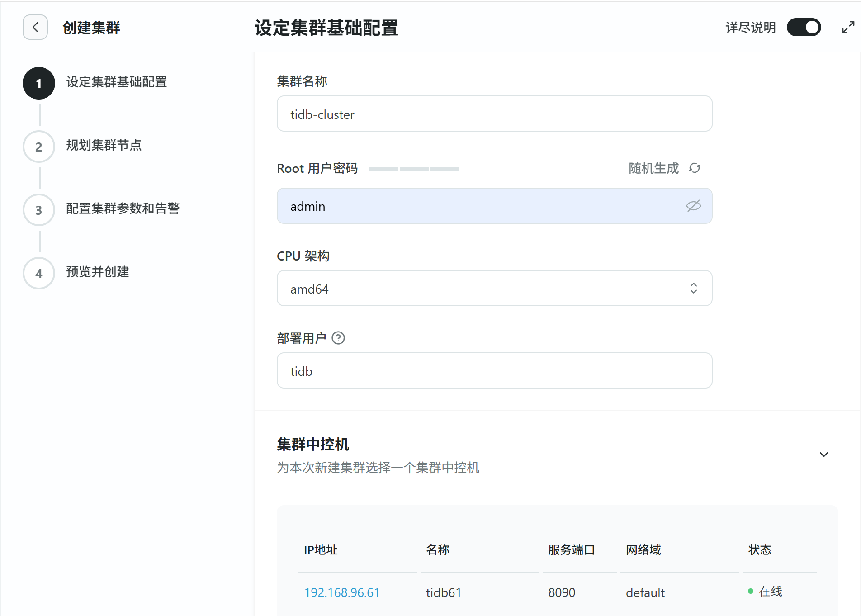The width and height of the screenshot is (861, 616).
Task: Click step 1 circle icon
Action: pos(39,83)
